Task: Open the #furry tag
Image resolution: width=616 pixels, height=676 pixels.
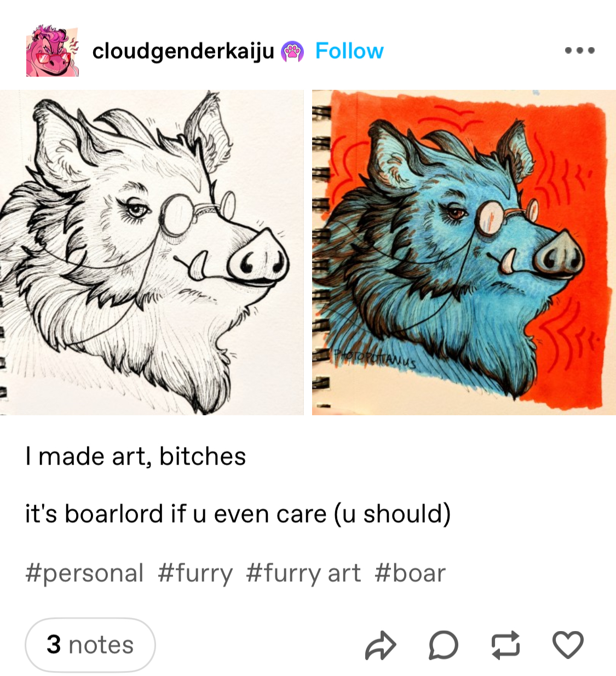Action: [x=195, y=574]
